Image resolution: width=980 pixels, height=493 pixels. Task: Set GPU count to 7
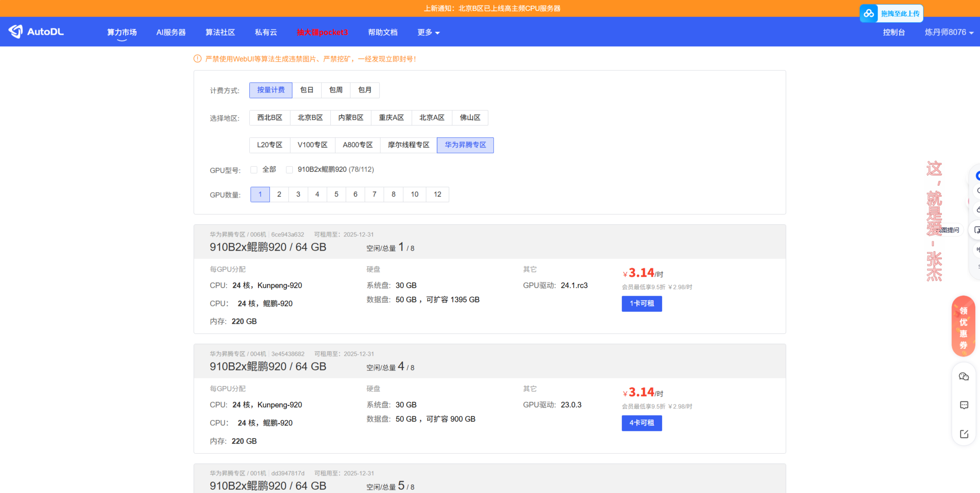point(374,195)
